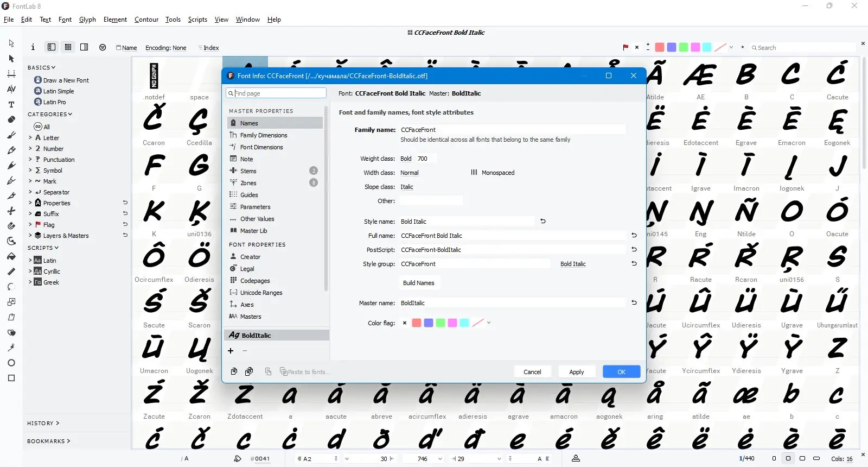This screenshot has height=467, width=868.
Task: Choose the Scissors tool in left toolbar
Action: pos(11,211)
